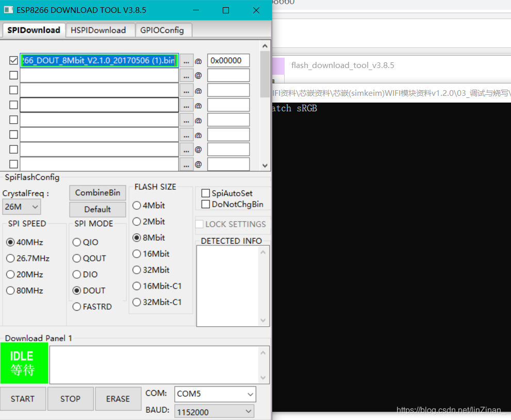Viewport: 511px width, 420px height.
Task: Click the STOP button
Action: [71, 399]
